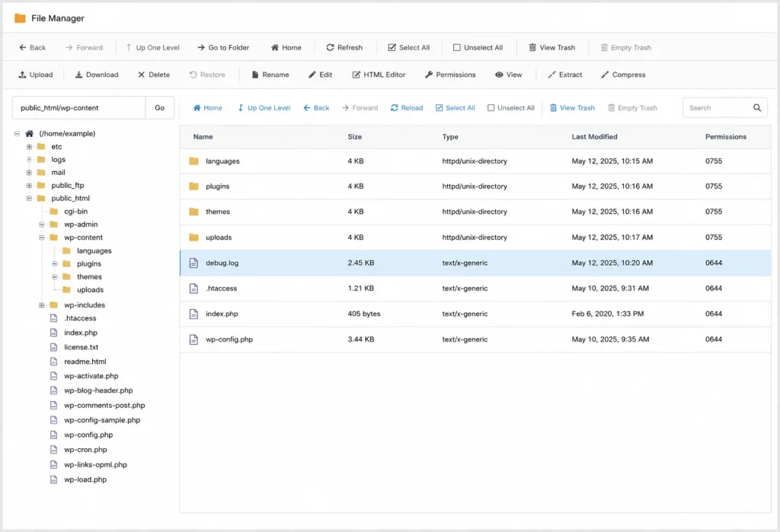Sort by Size column header
This screenshot has height=532, width=780.
pos(355,137)
